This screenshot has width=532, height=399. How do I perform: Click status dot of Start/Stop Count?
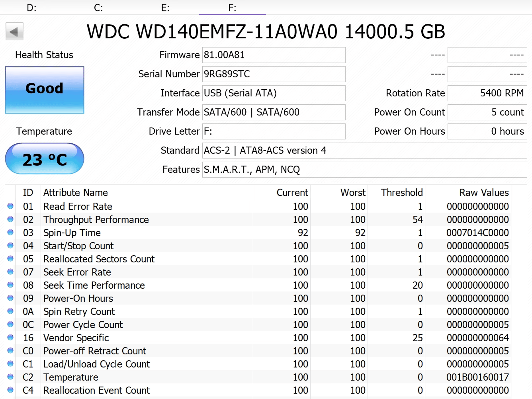coord(10,245)
